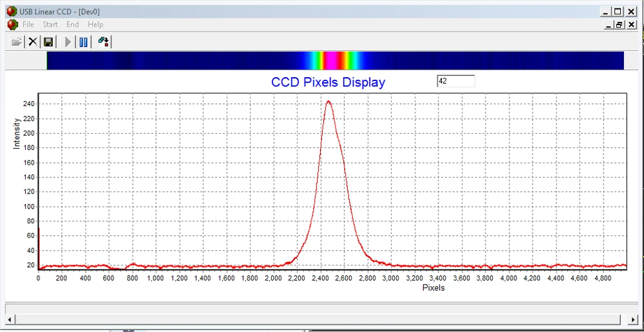Close the inner Dev0 child window
Screen dimensions: 644x332
[x=631, y=25]
